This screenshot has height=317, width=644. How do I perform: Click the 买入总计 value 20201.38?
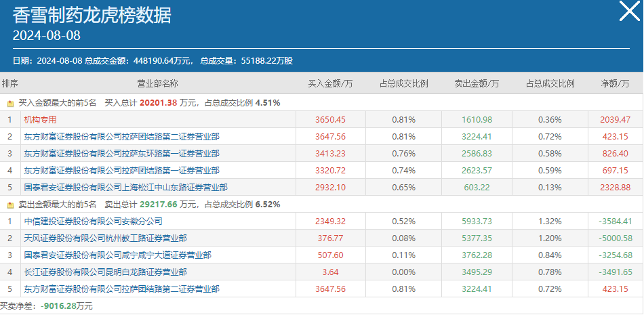coord(158,103)
